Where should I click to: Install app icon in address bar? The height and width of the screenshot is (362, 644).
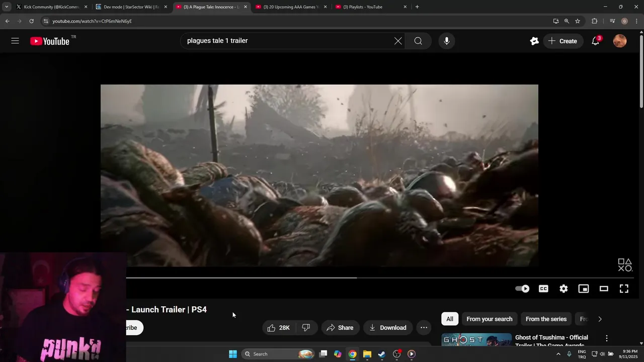(556, 21)
